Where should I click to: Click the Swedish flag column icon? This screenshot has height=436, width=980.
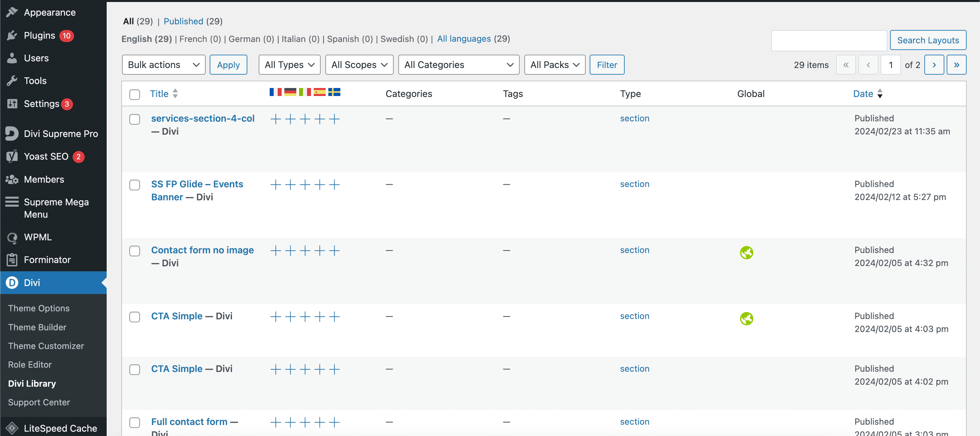coord(334,92)
